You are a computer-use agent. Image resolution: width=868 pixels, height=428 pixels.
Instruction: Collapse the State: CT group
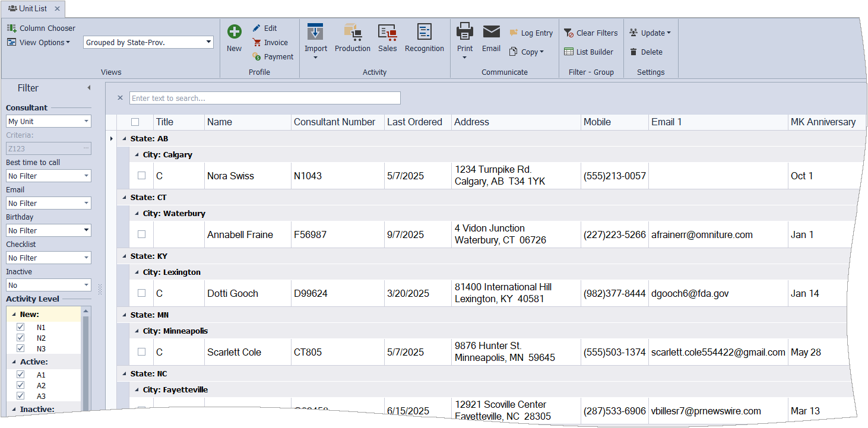tap(125, 197)
